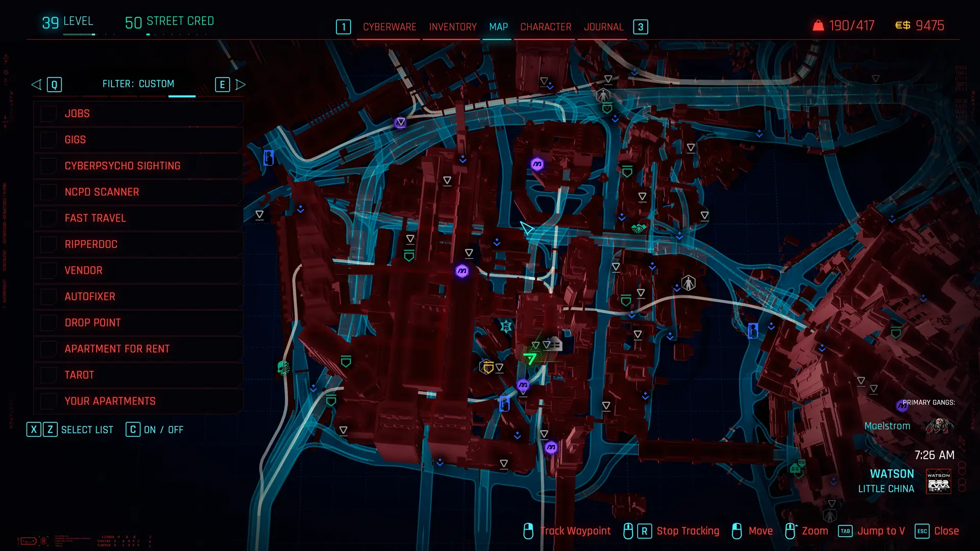Click the INVENTORY menu tab
980x551 pixels.
coord(453,27)
